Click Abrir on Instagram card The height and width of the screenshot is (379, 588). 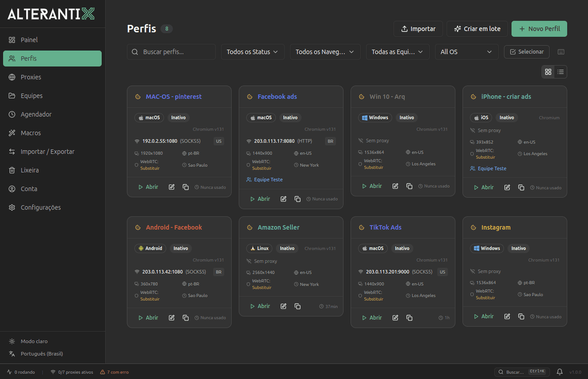[484, 316]
